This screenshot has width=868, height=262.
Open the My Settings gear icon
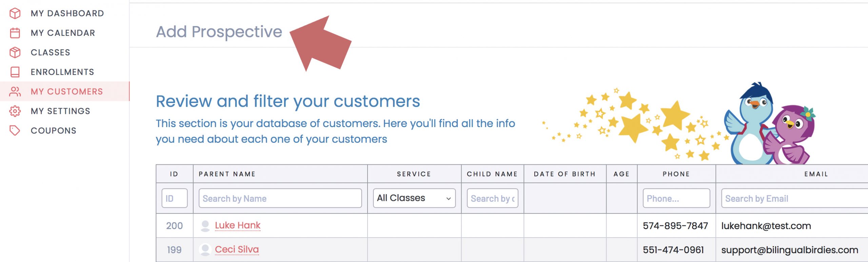15,111
